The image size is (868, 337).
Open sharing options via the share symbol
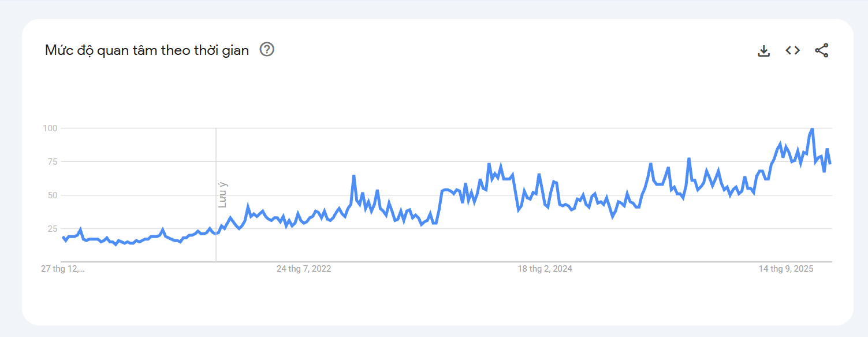[x=821, y=50]
